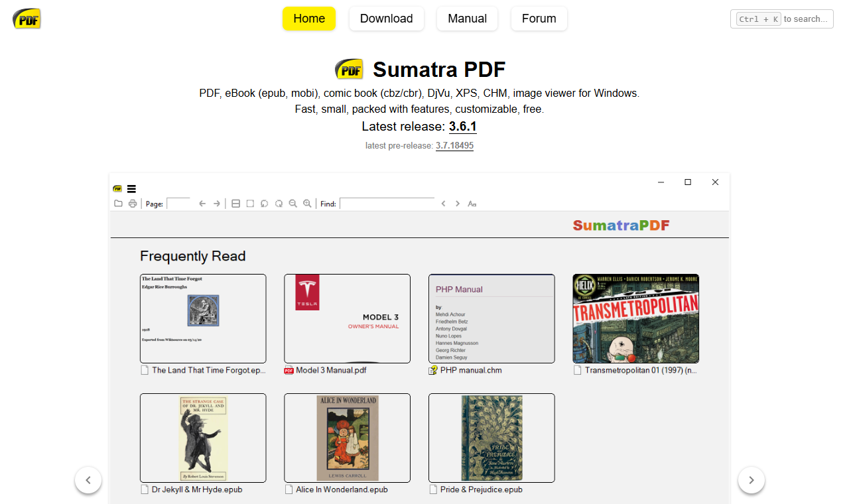Click the file icon beside Alice In Wonderland.epub
849x504 pixels.
289,489
